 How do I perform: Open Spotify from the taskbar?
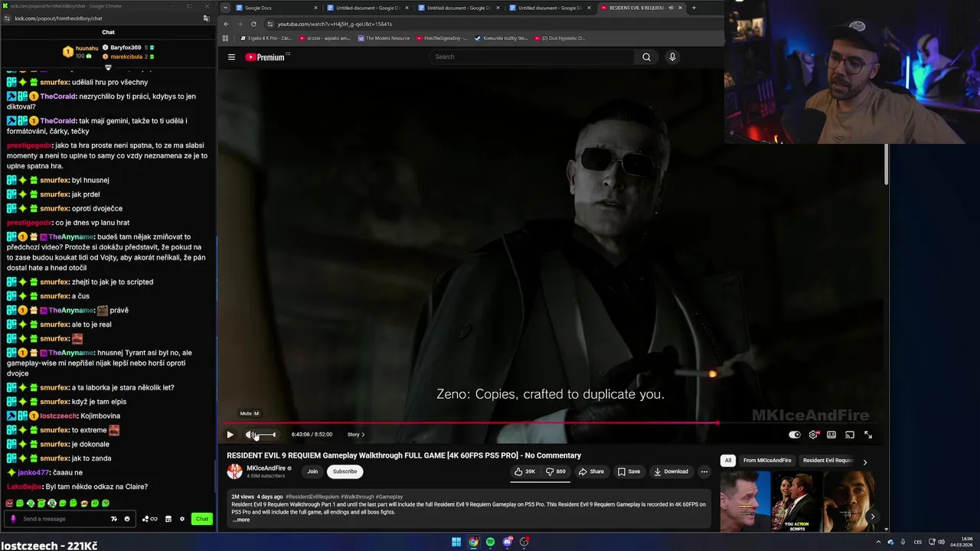(491, 542)
